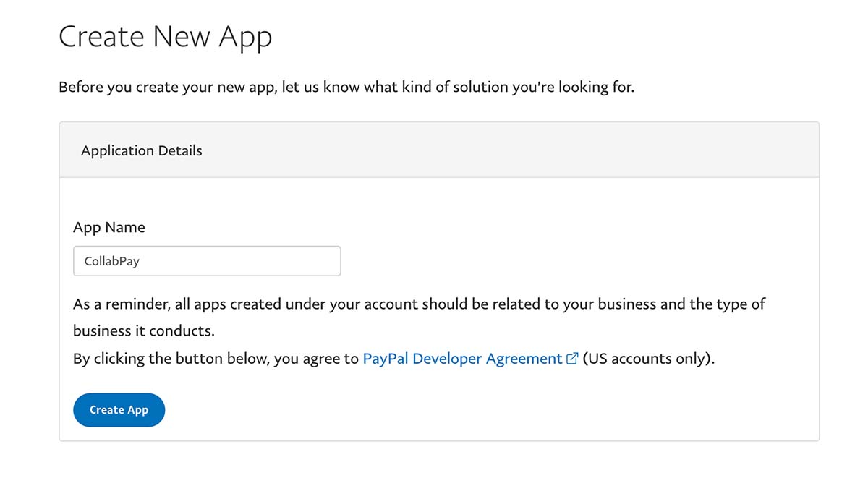Screen dimensions: 868x478
Task: Click the Create New App heading
Action: [x=165, y=36]
